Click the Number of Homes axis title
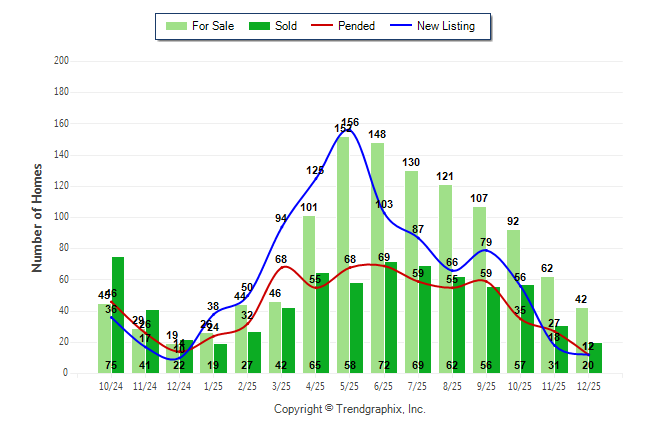This screenshot has width=646, height=434. point(37,217)
